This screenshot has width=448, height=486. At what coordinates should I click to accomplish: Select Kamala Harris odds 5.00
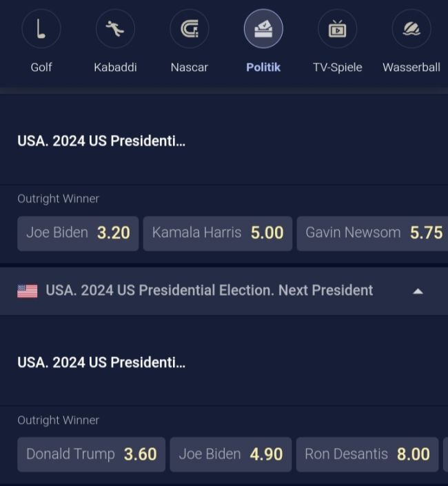coord(217,233)
